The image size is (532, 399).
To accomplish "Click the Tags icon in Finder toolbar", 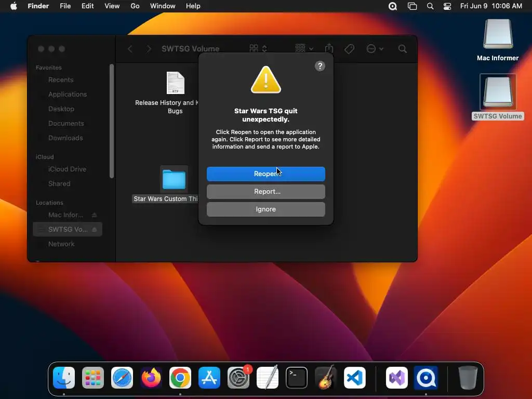I will coord(349,49).
